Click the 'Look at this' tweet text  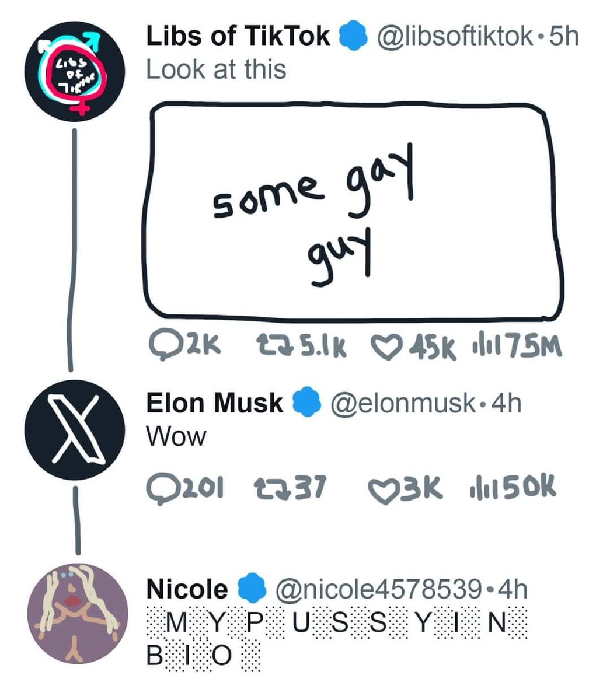(216, 69)
